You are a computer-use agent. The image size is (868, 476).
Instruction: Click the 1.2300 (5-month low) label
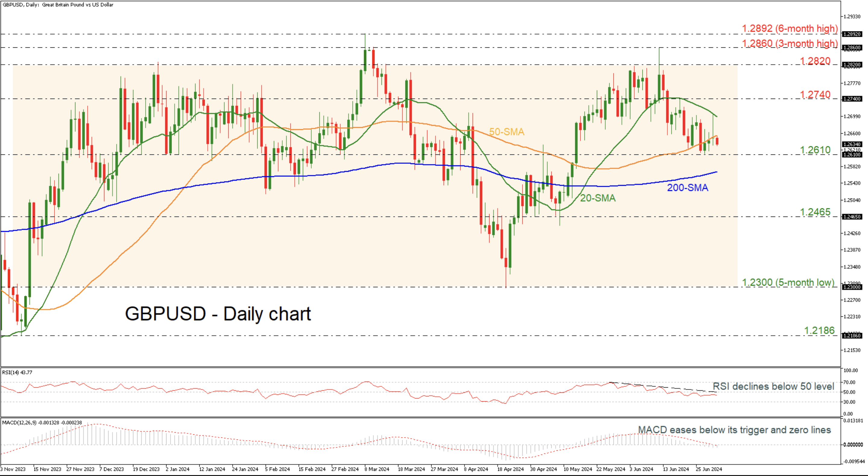click(x=788, y=283)
